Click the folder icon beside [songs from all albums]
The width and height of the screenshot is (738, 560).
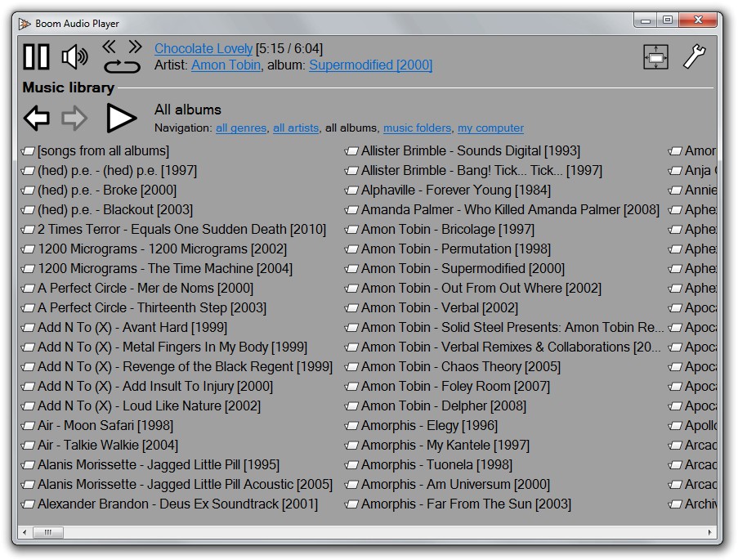click(29, 151)
